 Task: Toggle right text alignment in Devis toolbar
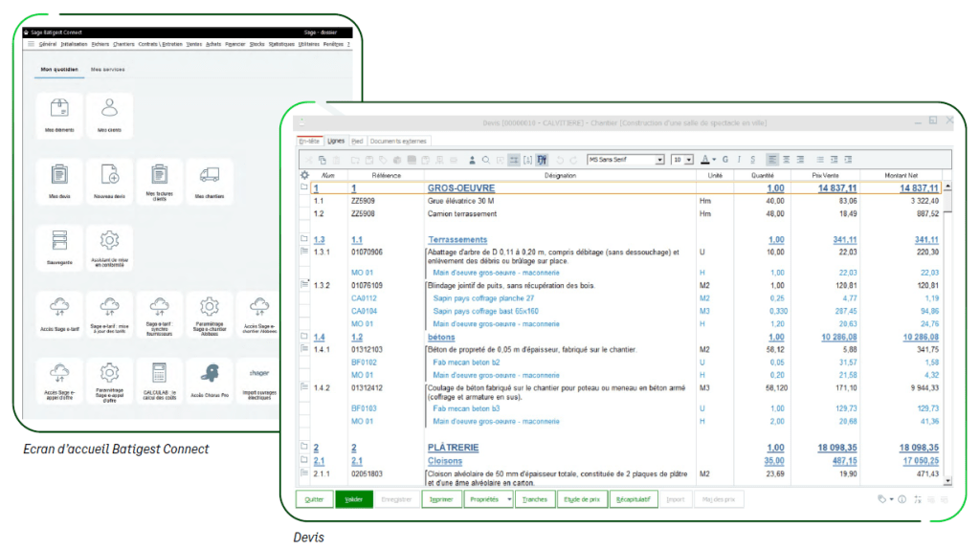[800, 160]
